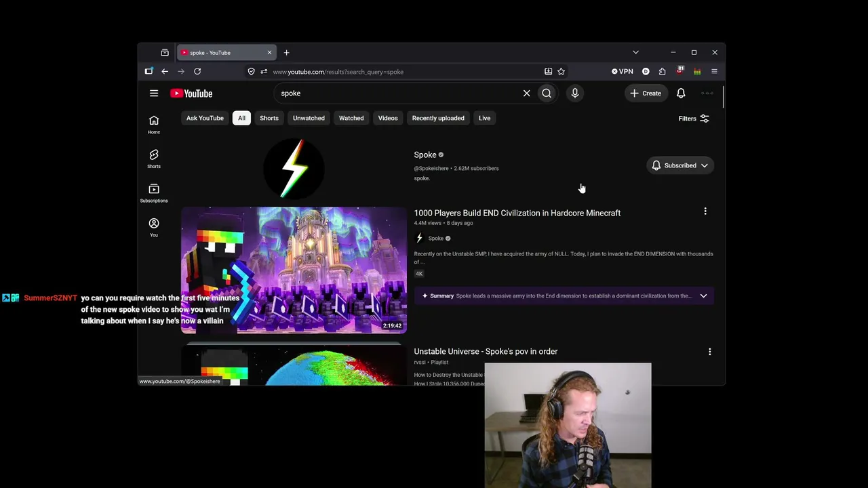The height and width of the screenshot is (488, 868).
Task: Open the browser application hamburger menu
Action: [x=714, y=71]
